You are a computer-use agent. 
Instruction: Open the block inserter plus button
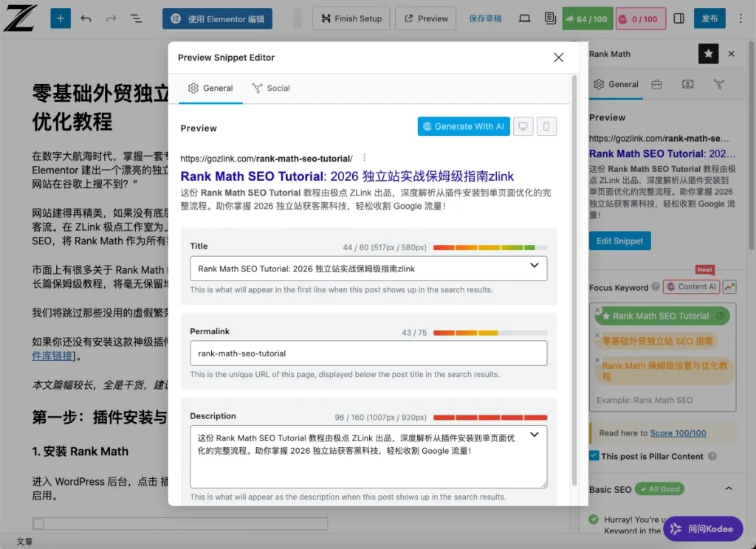(x=61, y=18)
